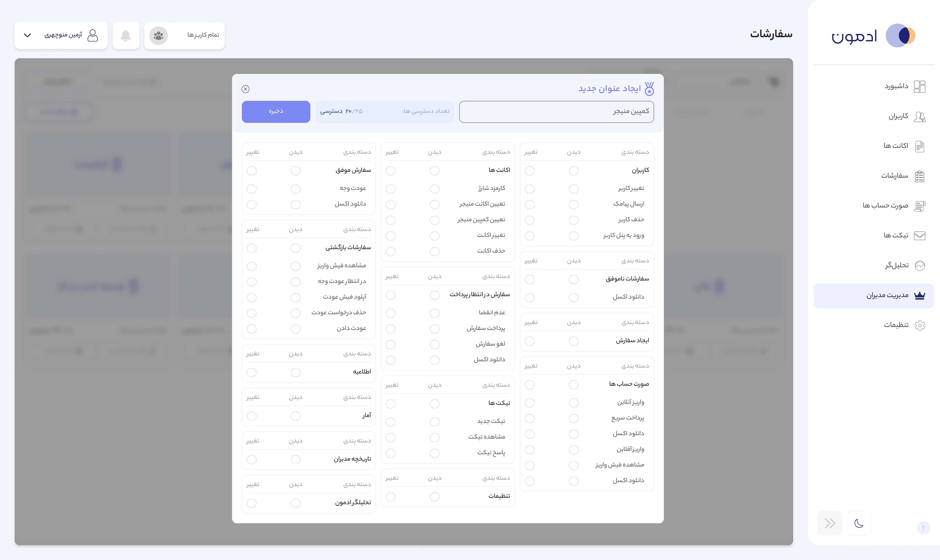Close the ایجاد عنوان جدید dialog
The width and height of the screenshot is (940, 560).
(x=245, y=89)
